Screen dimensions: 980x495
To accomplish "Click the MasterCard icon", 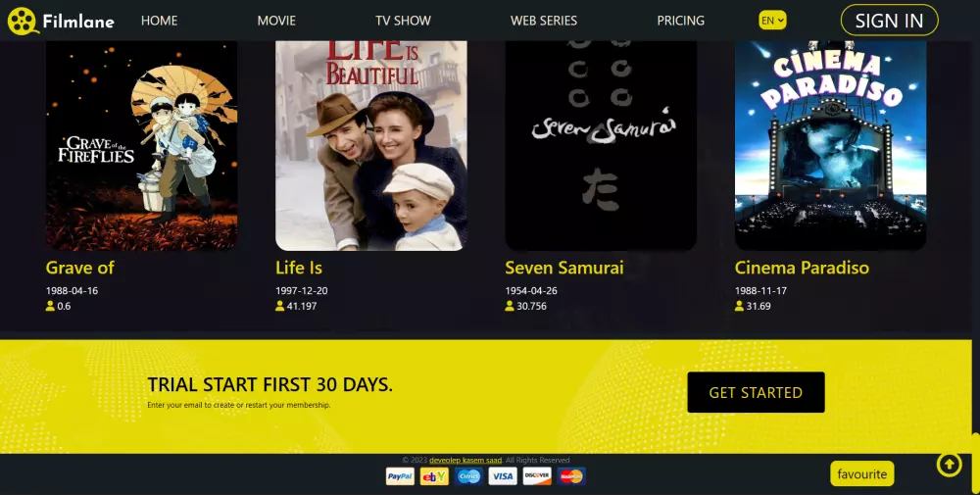I will coord(571,476).
